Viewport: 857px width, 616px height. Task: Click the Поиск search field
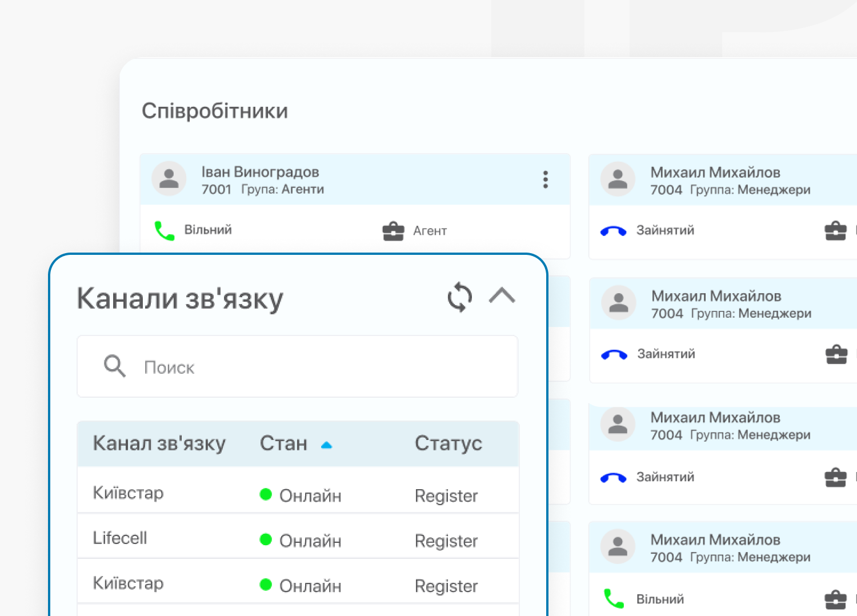coord(320,367)
